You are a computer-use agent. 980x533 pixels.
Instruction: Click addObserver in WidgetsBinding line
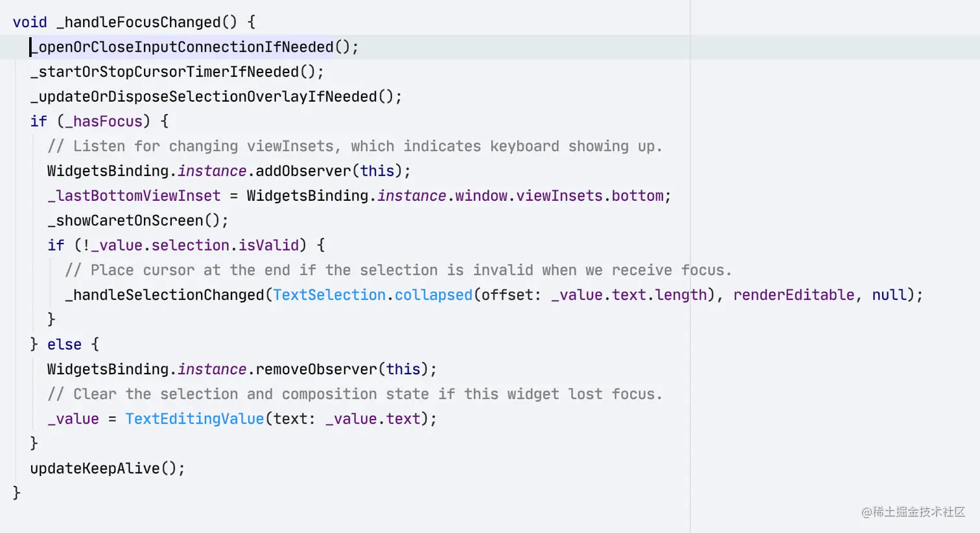click(x=303, y=171)
